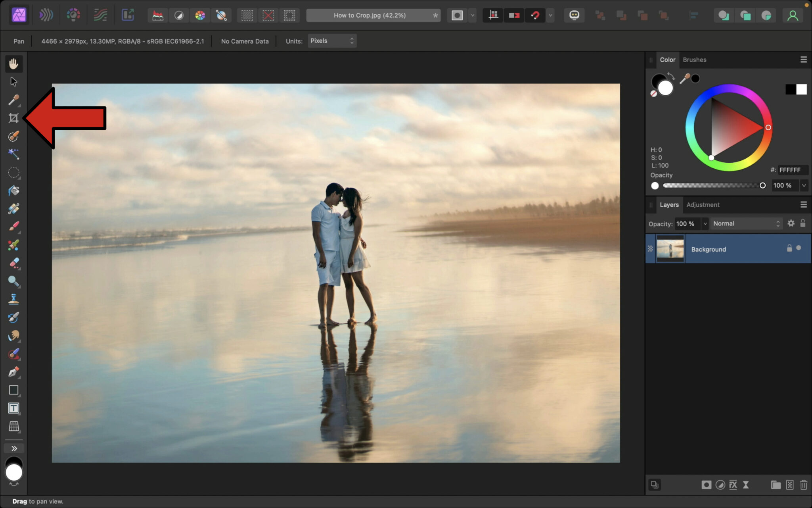Toggle the Quick Mask button
This screenshot has width=812, height=508.
tap(457, 15)
